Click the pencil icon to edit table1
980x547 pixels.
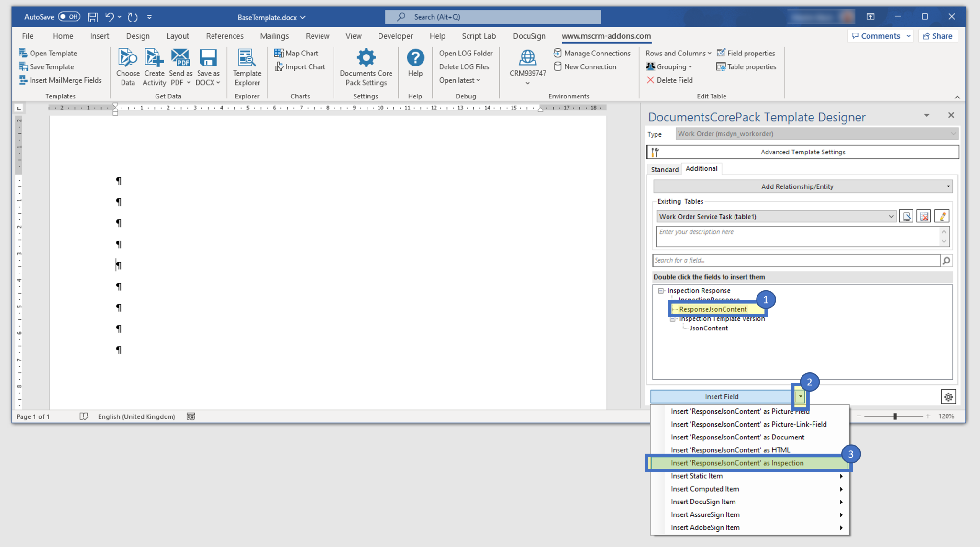click(941, 216)
